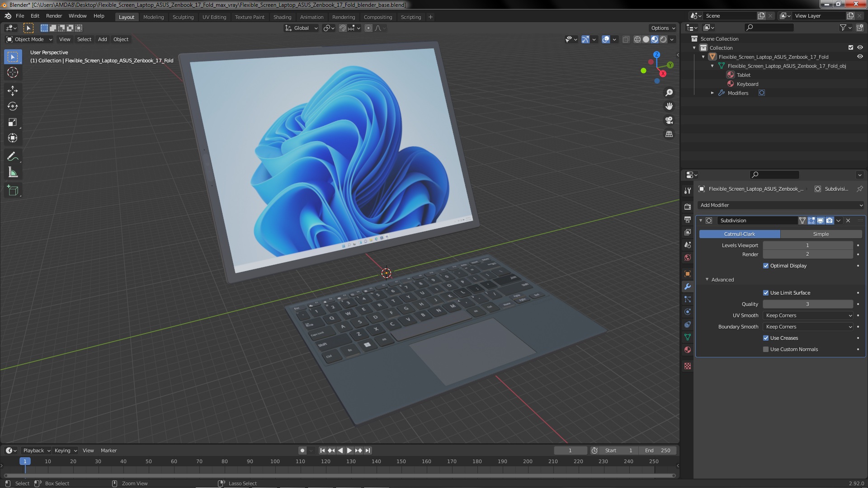Switch to the Modeling workspace tab

[x=153, y=17]
